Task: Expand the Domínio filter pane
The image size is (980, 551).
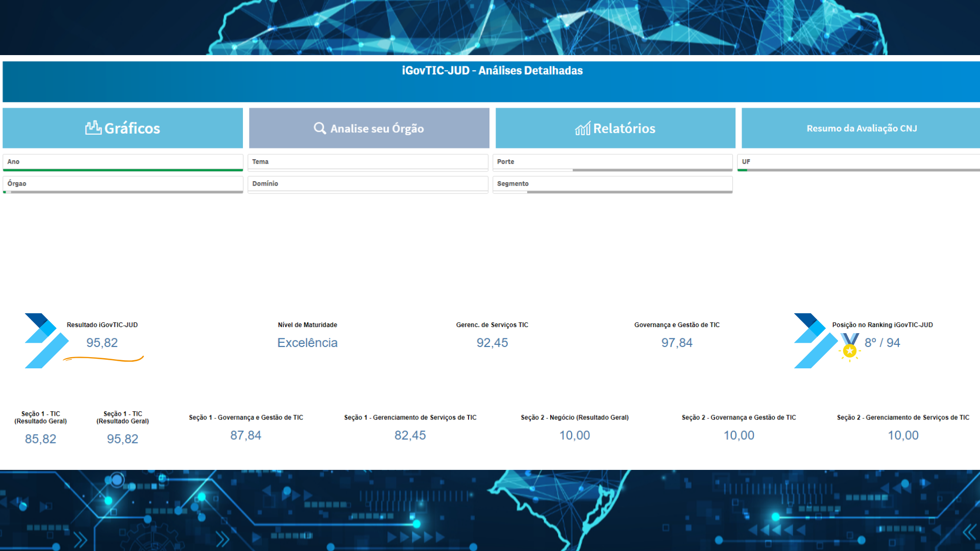Action: (367, 184)
